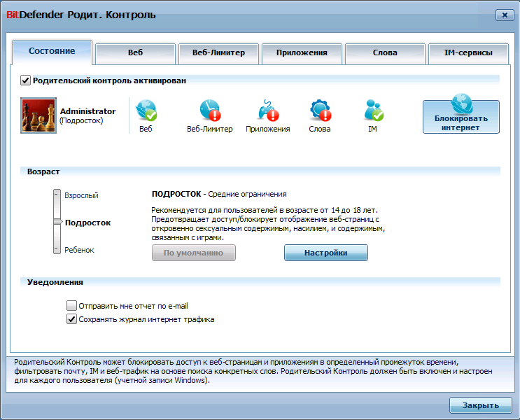The height and width of the screenshot is (420, 520).
Task: Click the age slider thumb at Подросток
Action: coord(57,221)
